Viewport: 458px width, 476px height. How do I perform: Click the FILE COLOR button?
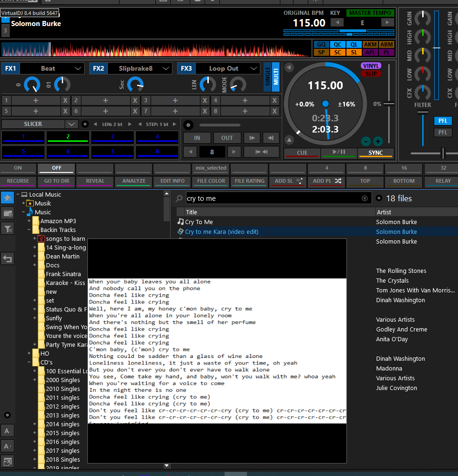(x=211, y=181)
